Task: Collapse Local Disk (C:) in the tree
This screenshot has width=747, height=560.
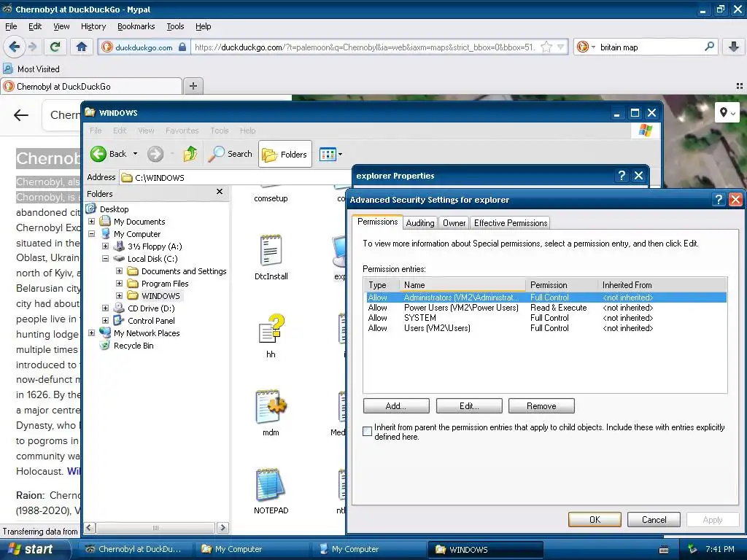Action: [x=105, y=259]
